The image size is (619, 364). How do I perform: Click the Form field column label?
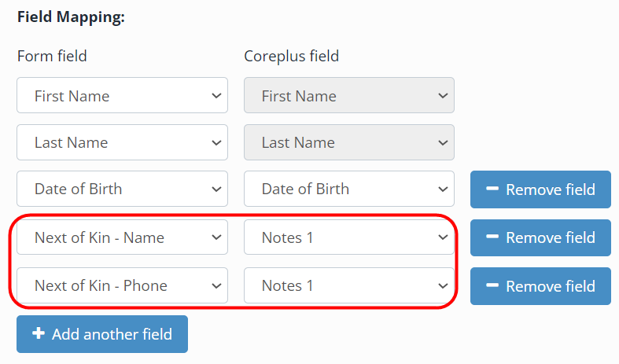(x=52, y=56)
